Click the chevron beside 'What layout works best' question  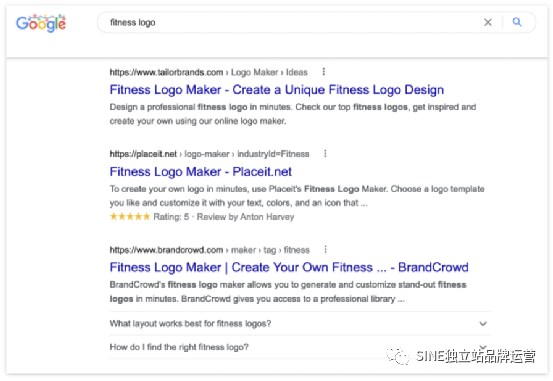483,323
